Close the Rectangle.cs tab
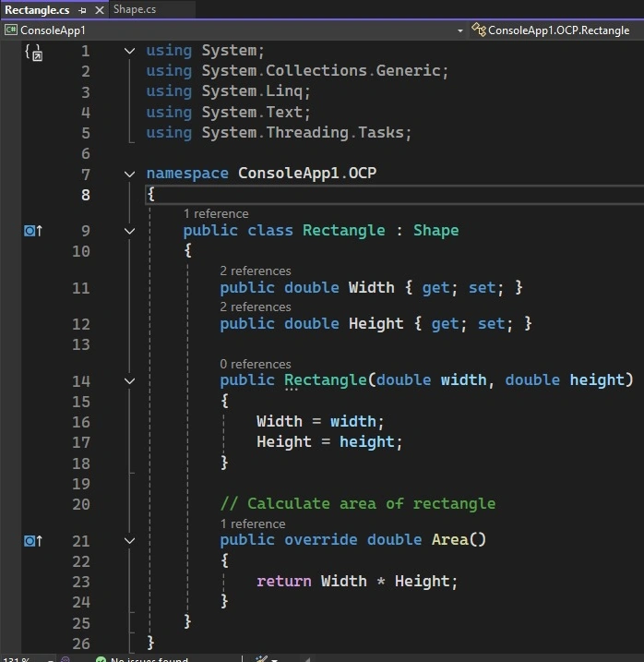The width and height of the screenshot is (644, 662). point(100,10)
